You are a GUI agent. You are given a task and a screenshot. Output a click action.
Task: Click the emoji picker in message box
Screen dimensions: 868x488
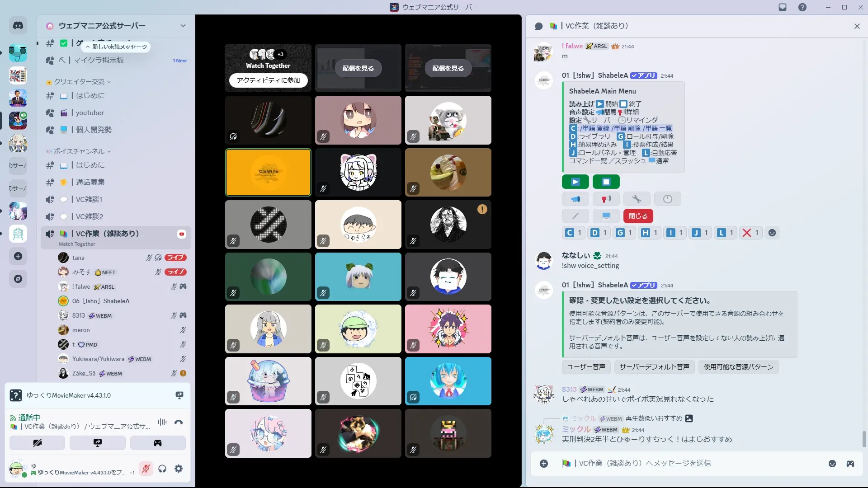832,464
